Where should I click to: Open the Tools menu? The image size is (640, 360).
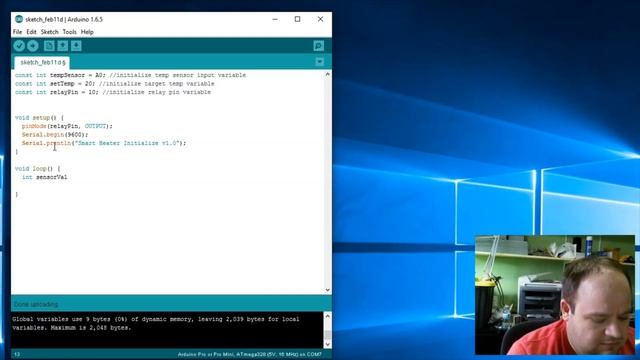[x=69, y=32]
